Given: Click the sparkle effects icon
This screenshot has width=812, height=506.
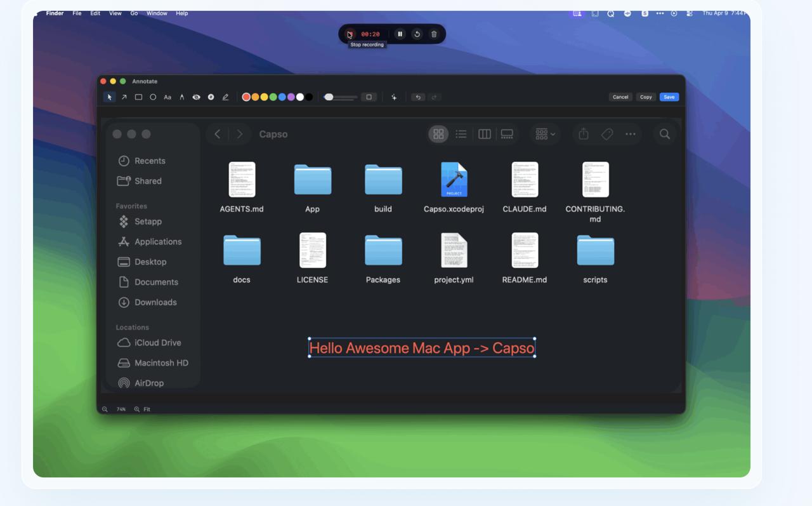Looking at the screenshot, I should (394, 97).
